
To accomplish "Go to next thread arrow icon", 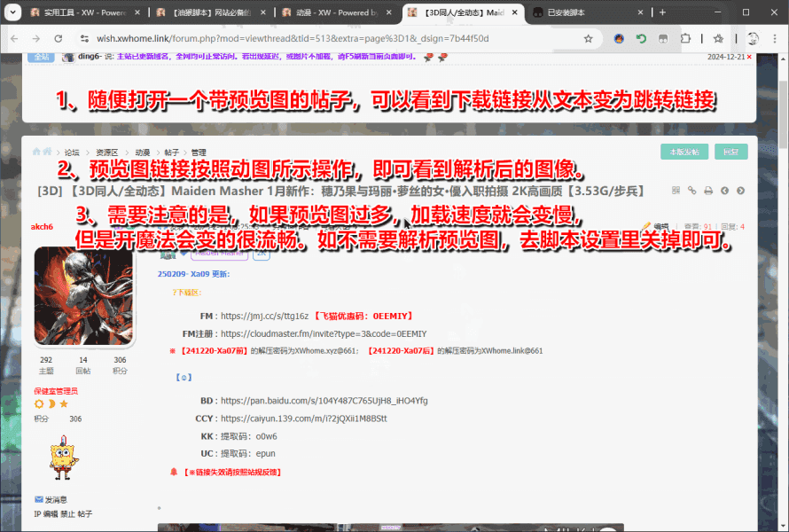I will (x=741, y=191).
